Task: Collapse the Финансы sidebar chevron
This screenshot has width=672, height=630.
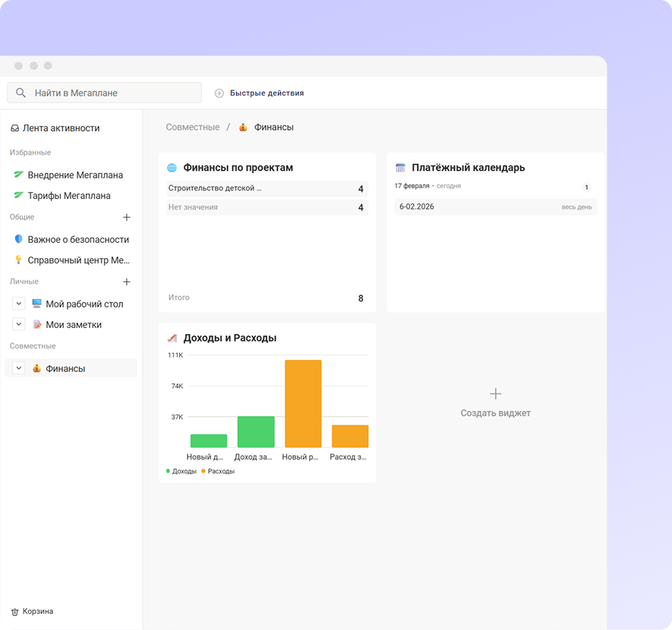Action: 18,368
